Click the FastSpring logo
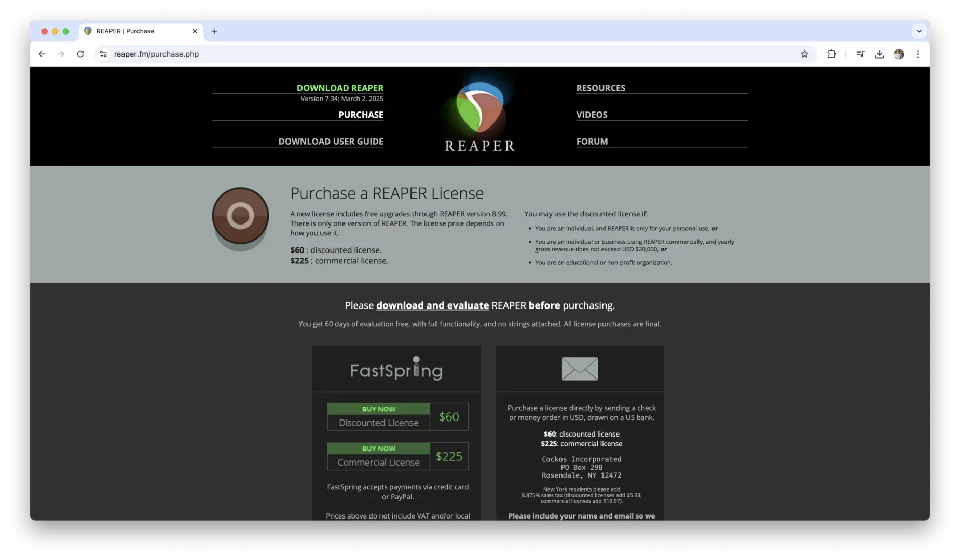 click(396, 369)
